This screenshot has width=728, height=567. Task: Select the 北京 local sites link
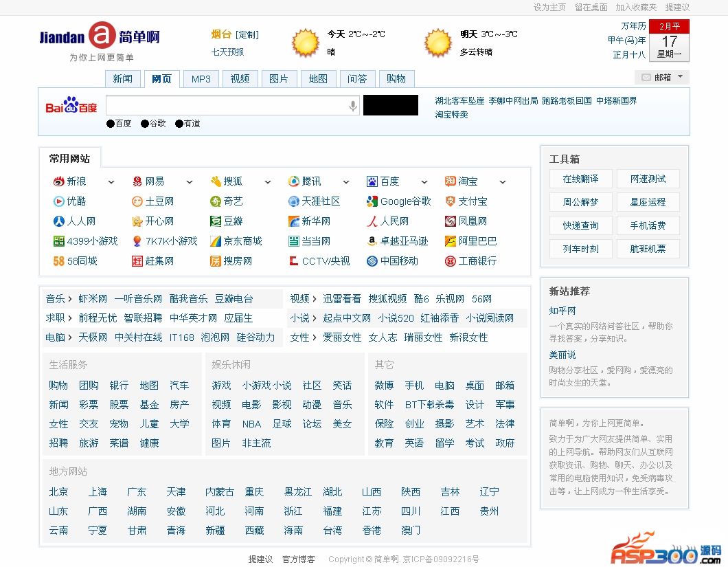point(58,492)
